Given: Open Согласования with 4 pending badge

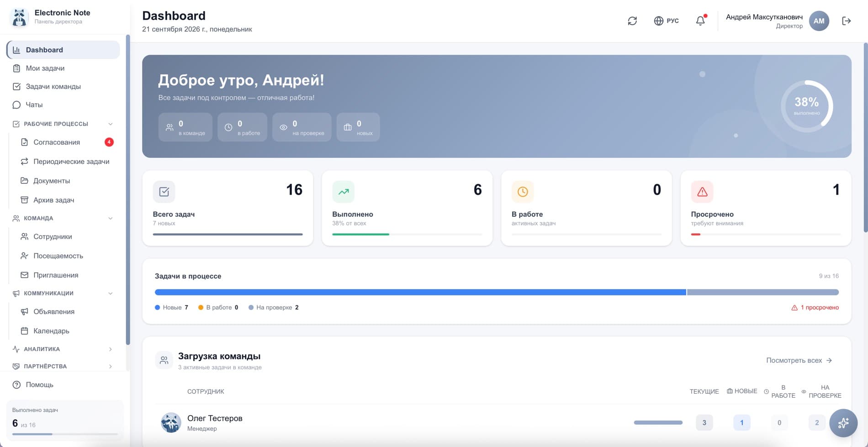Looking at the screenshot, I should (67, 142).
